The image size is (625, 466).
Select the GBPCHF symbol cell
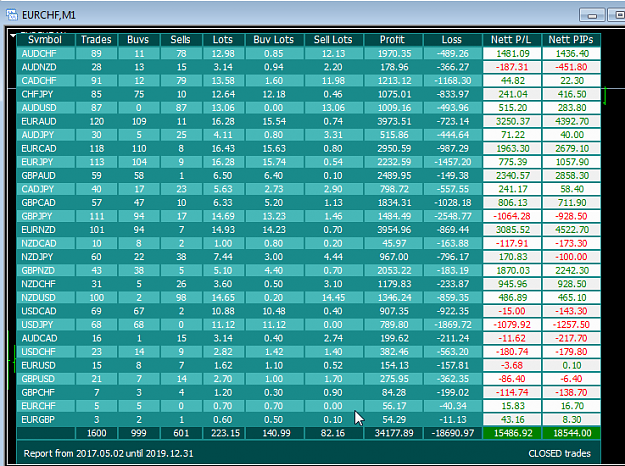click(x=45, y=392)
